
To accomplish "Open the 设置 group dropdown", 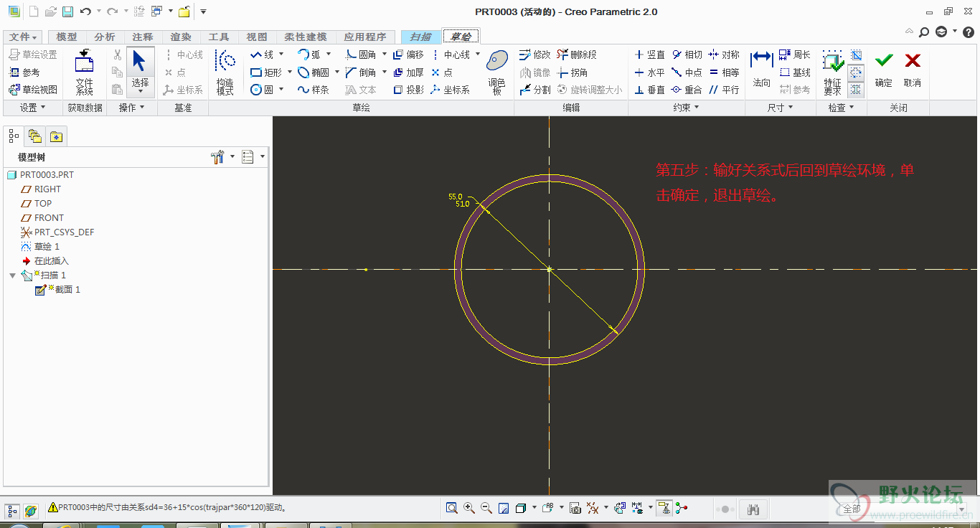I will pyautogui.click(x=32, y=108).
